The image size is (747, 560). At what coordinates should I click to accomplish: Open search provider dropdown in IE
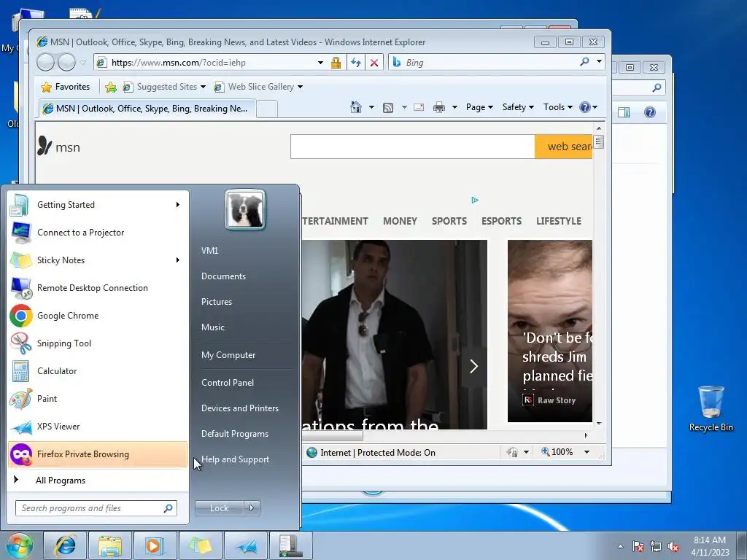[x=600, y=61]
